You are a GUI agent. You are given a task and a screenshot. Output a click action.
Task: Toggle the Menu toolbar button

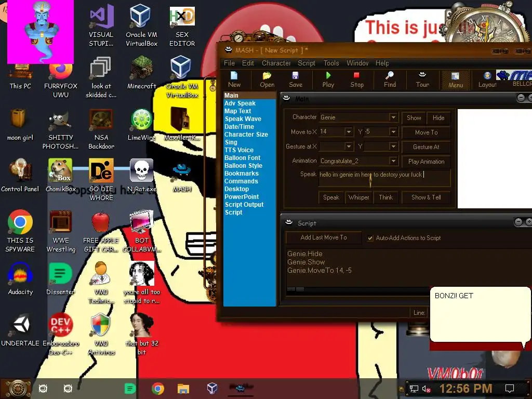click(x=455, y=80)
